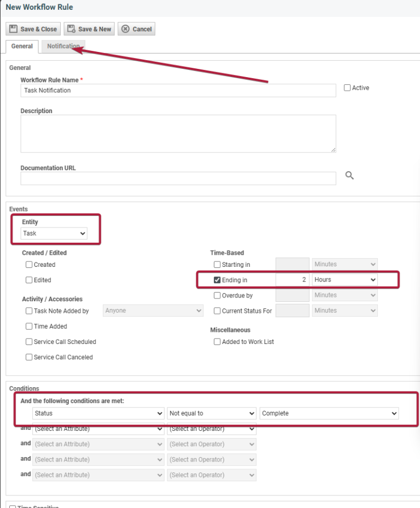Viewport: 420px width, 508px height.
Task: Change the Hours time unit dropdown
Action: (345, 279)
